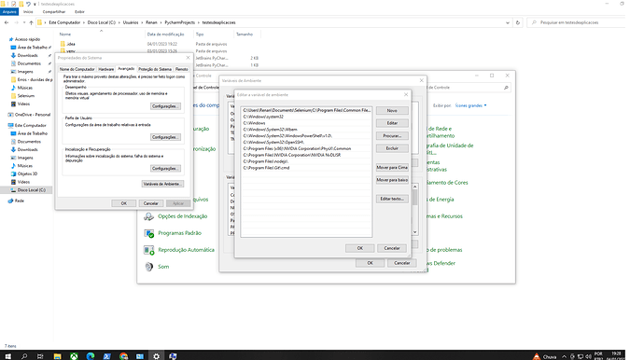Open the taskbar search icon
Viewport: 644px width, 360px height.
[x=24, y=356]
